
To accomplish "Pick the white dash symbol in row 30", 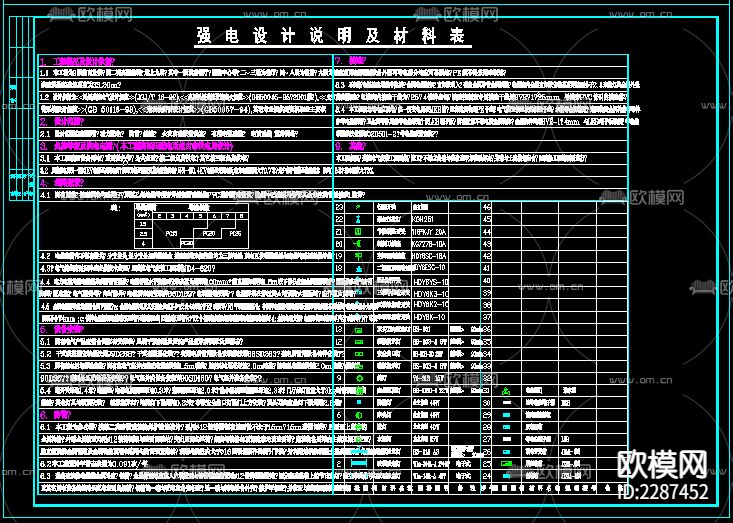I will click(x=506, y=402).
